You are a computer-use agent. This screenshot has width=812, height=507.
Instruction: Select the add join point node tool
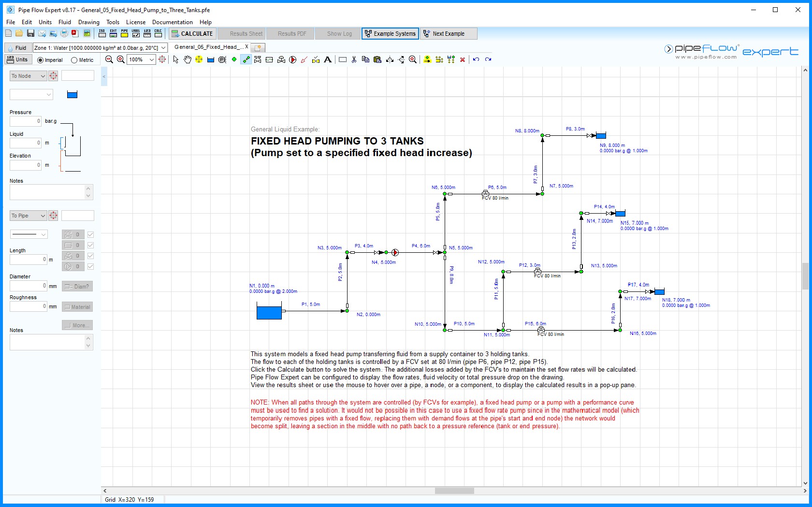coord(234,59)
